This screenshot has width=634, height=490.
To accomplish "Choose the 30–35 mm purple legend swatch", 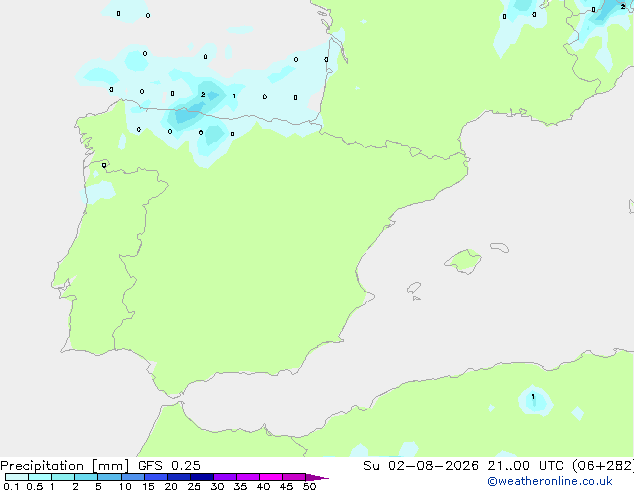I will click(225, 477).
